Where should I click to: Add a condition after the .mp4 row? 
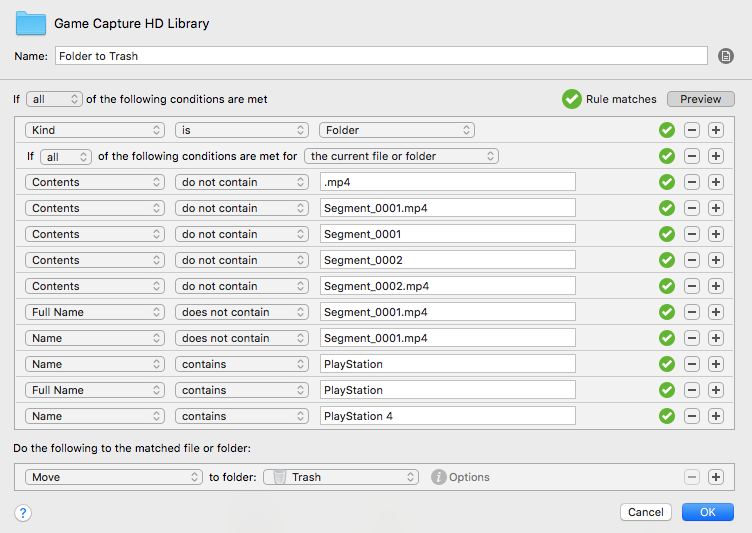click(x=715, y=182)
